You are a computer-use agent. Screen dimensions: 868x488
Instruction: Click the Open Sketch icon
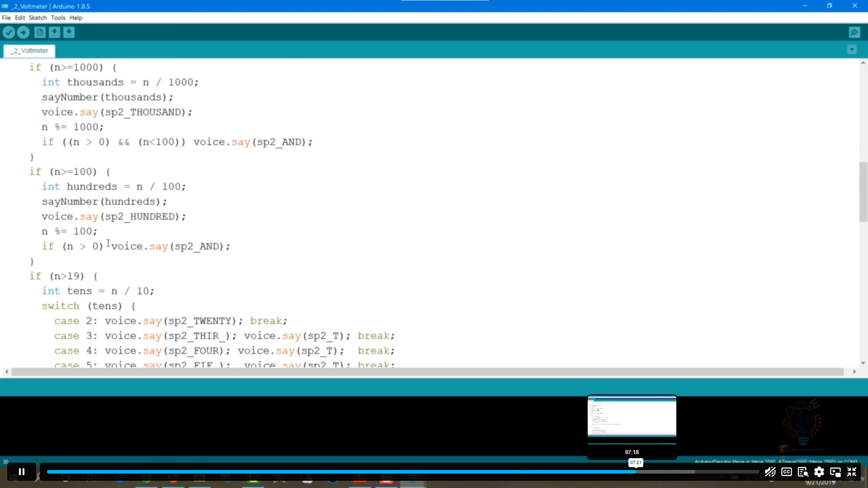coord(54,32)
